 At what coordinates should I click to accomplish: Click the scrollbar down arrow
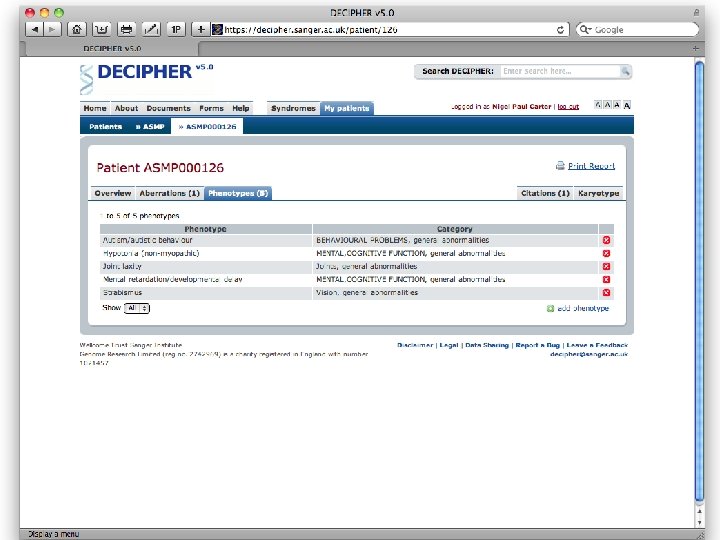[699, 523]
